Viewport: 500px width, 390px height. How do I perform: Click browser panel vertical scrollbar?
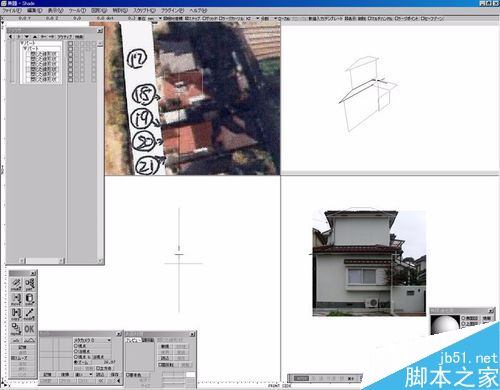point(100,151)
